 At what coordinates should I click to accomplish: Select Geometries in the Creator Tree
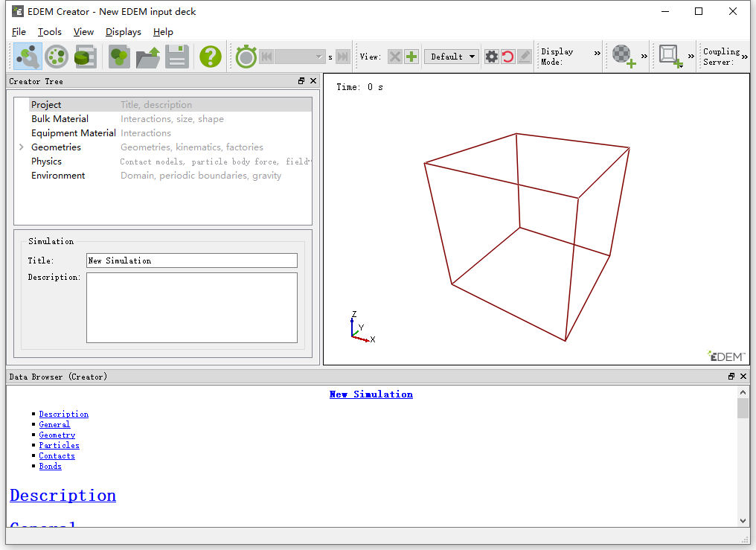point(56,147)
